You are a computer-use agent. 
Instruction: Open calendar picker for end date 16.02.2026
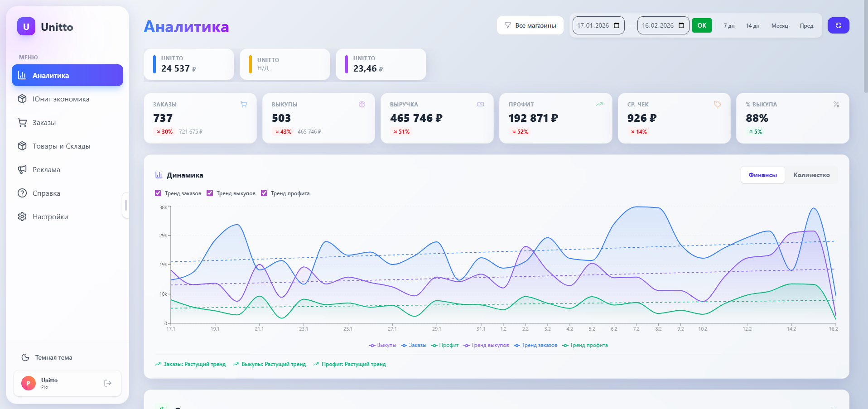tap(681, 25)
